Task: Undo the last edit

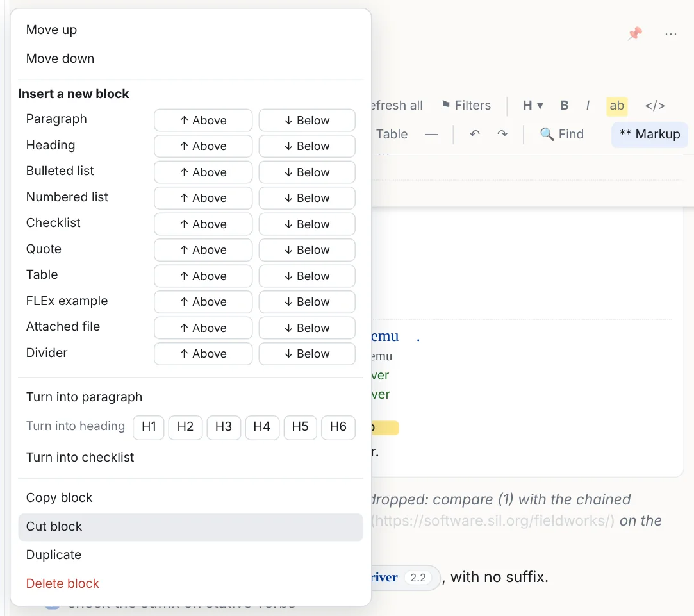Action: click(x=475, y=134)
